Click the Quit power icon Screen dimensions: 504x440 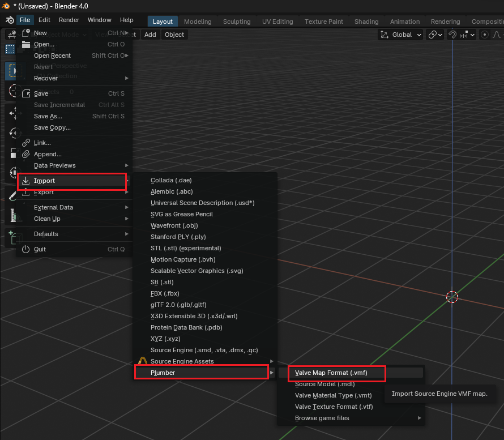coord(26,249)
